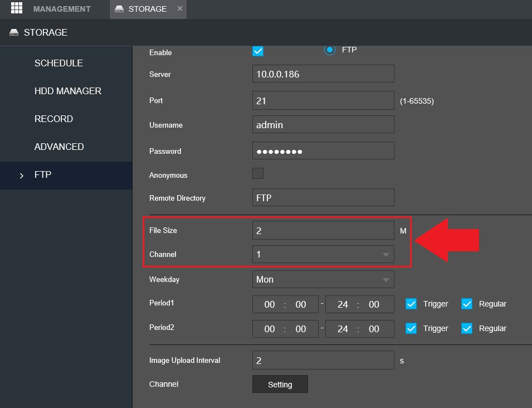Select the STORAGE tab
The height and width of the screenshot is (408, 532).
148,9
